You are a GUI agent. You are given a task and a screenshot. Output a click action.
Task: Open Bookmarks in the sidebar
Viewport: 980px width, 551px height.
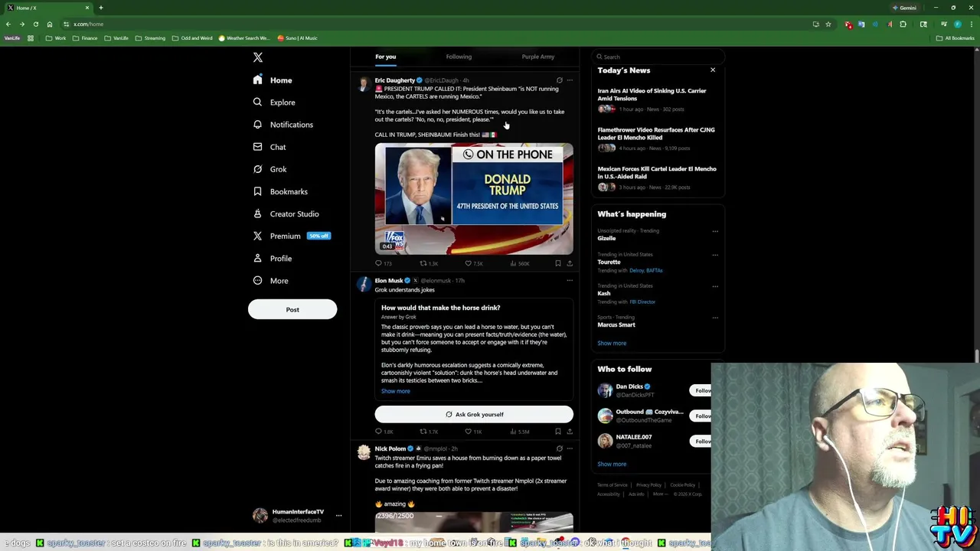(x=280, y=191)
